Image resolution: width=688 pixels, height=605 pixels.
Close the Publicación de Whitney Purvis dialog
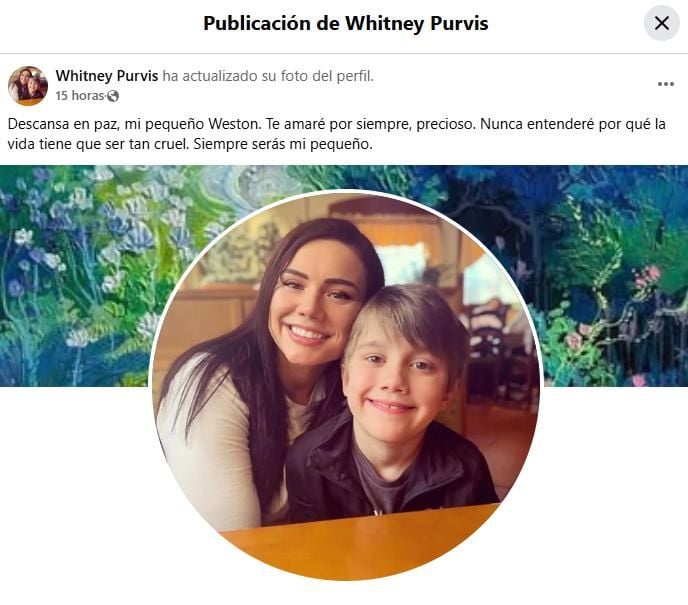(662, 23)
